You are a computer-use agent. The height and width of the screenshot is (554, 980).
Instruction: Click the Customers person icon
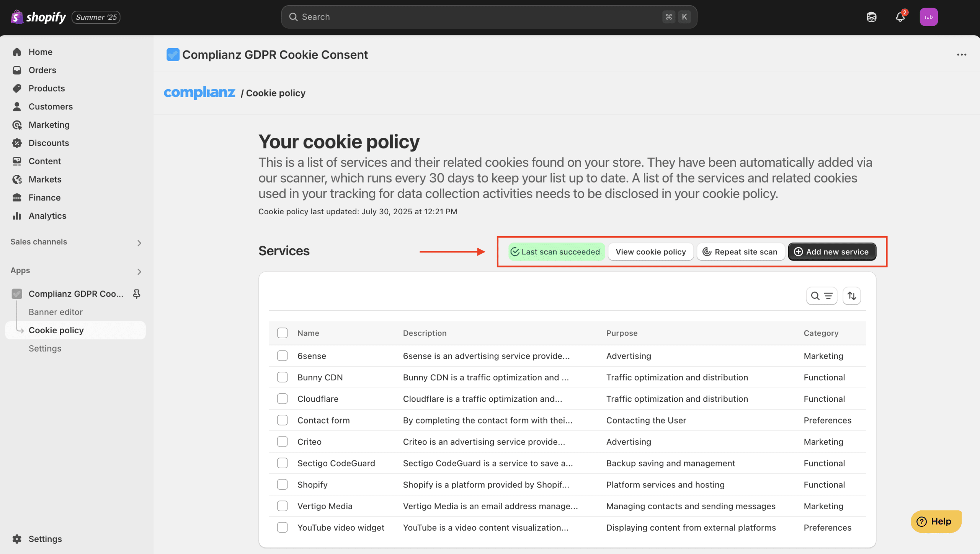click(x=17, y=107)
